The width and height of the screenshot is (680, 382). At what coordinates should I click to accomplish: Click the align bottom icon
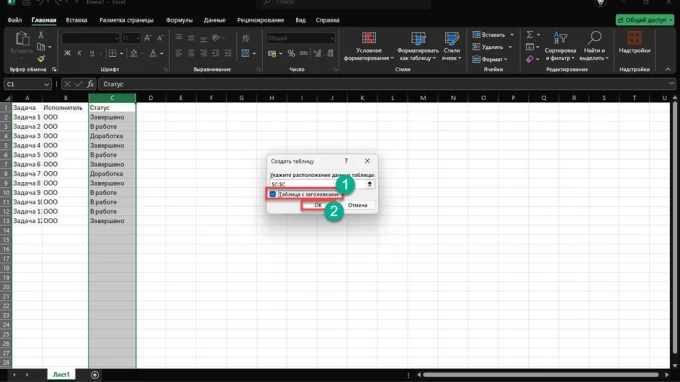click(x=203, y=38)
